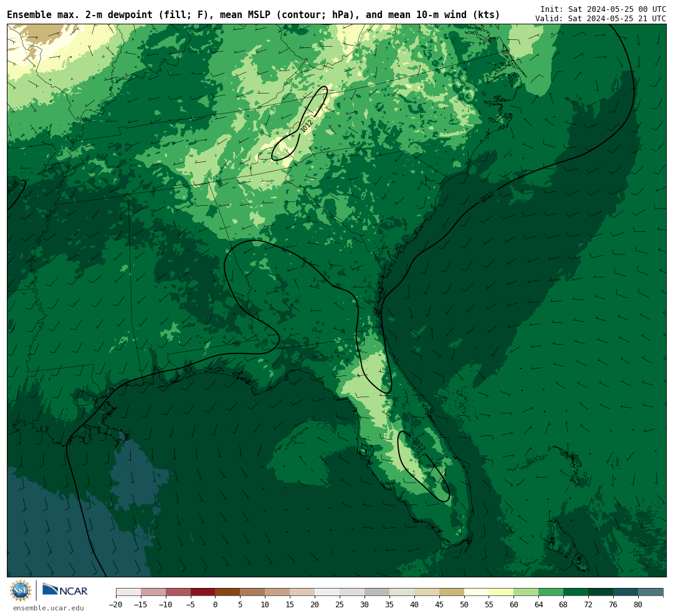Click the 60 tick label on the colorbar
The width and height of the screenshot is (673, 616).
point(513,604)
